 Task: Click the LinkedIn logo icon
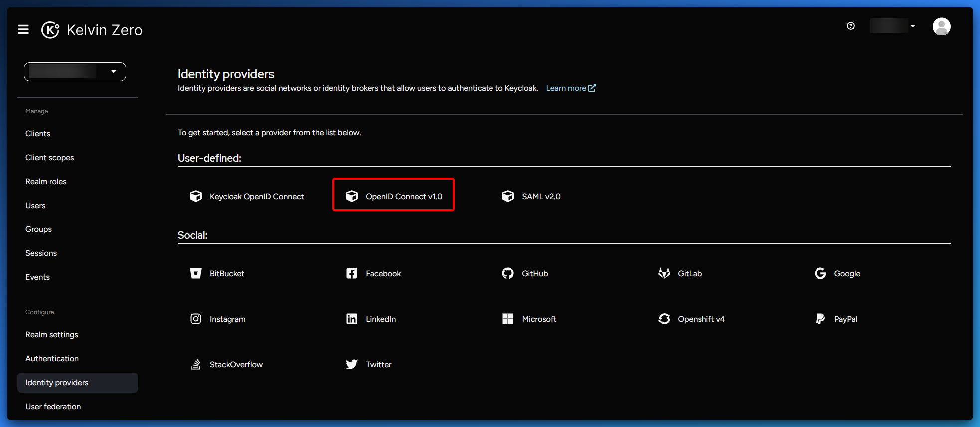click(352, 319)
